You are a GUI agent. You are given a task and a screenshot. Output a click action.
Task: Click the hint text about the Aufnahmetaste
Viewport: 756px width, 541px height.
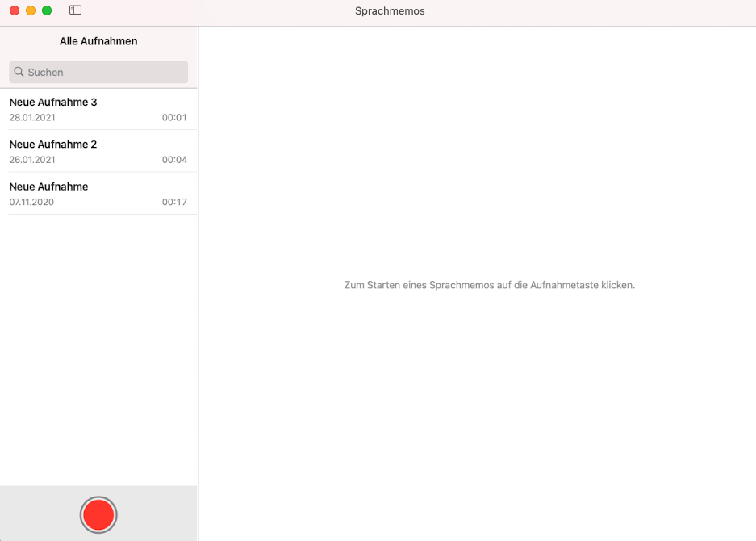489,285
